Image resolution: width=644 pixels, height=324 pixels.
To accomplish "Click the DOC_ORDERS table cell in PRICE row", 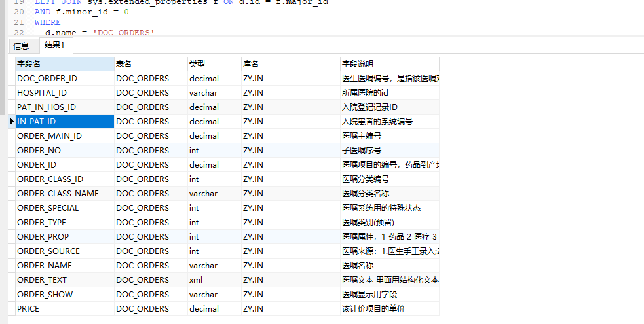I will [x=151, y=308].
